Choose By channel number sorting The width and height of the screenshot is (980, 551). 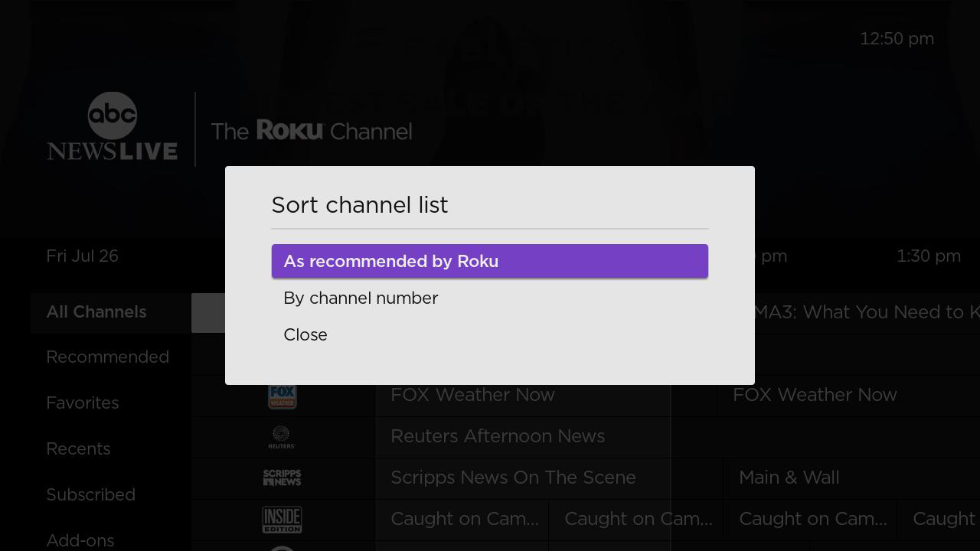[490, 298]
